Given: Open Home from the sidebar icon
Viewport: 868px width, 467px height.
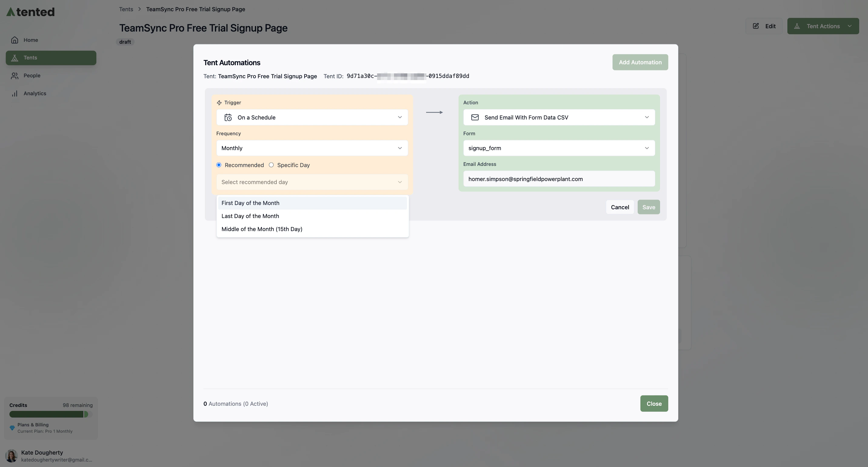Looking at the screenshot, I should tap(15, 39).
